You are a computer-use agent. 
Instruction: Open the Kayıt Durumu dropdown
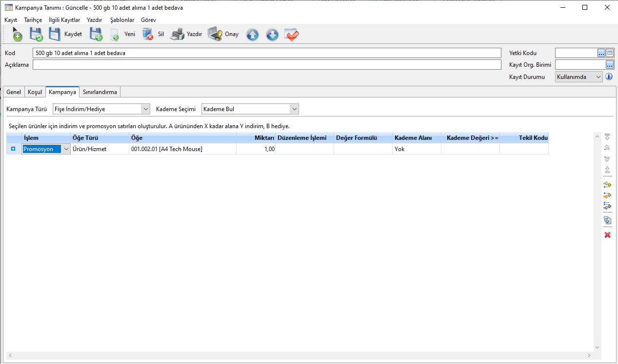598,77
